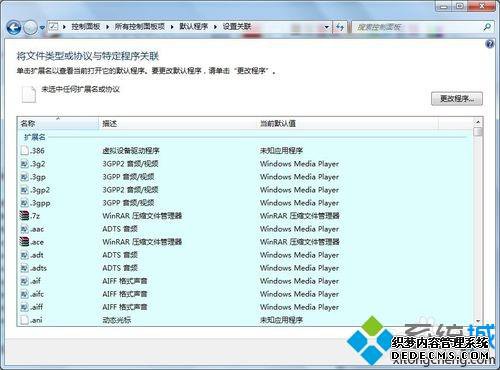Select the .aac file icon

[24, 229]
